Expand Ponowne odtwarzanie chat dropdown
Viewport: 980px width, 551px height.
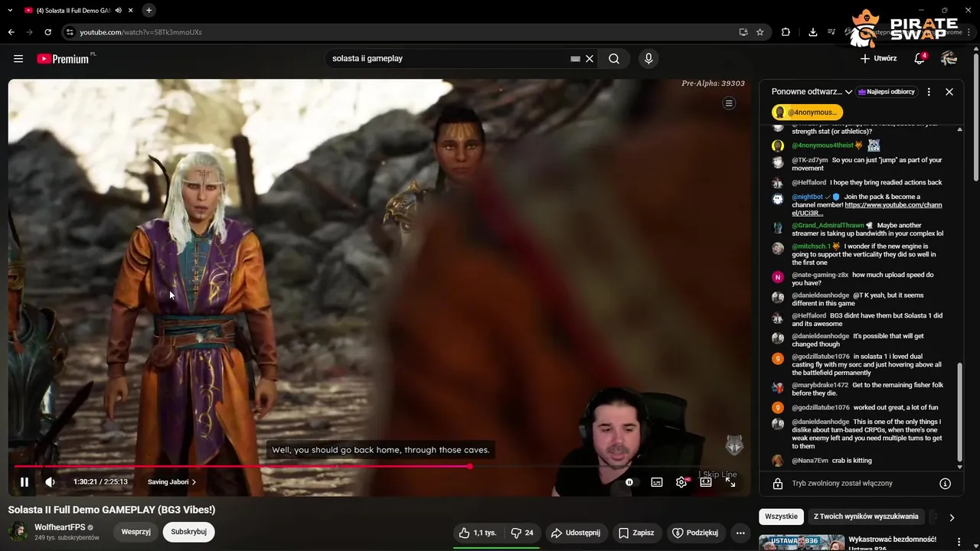[812, 92]
